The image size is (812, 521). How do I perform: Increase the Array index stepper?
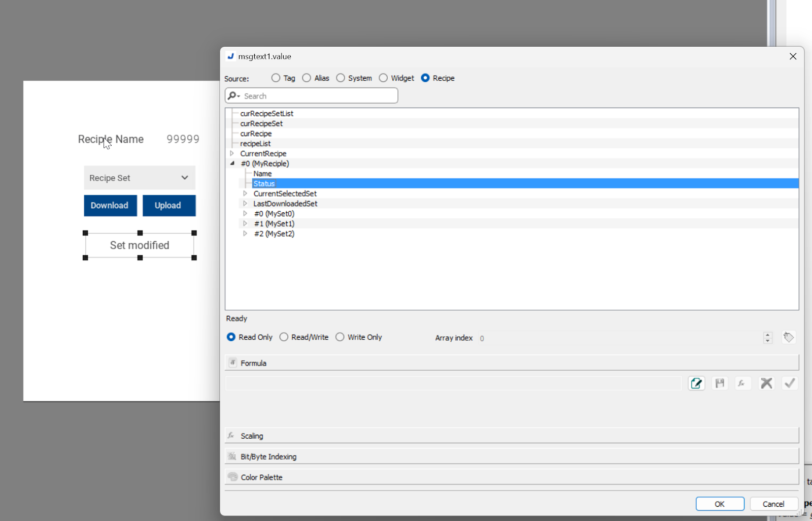click(767, 335)
